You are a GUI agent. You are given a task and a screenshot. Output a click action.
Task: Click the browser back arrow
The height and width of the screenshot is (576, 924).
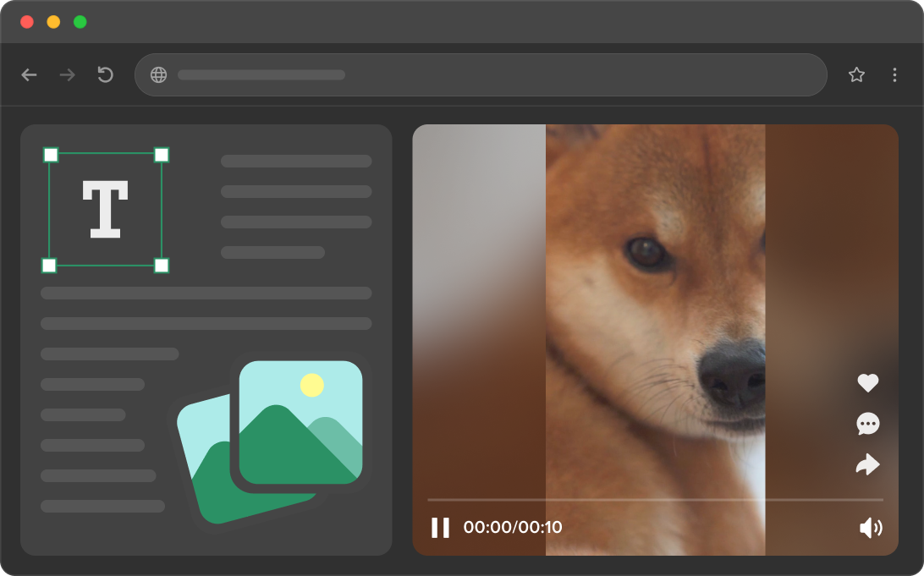[x=30, y=75]
